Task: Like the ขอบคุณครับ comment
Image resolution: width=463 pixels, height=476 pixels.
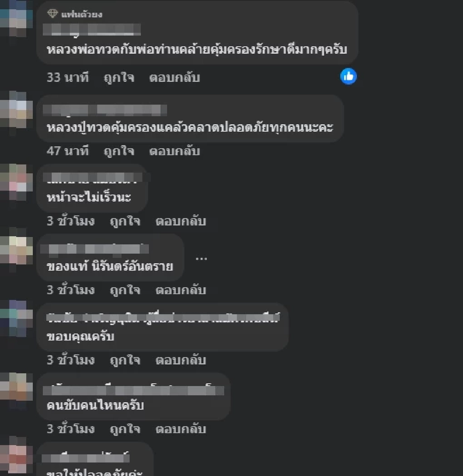Action: [x=125, y=360]
